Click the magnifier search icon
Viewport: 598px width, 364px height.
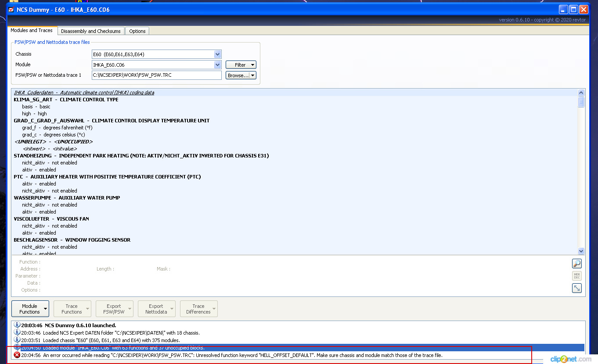click(x=576, y=264)
